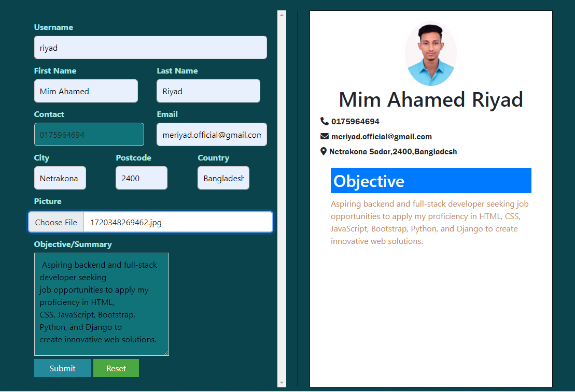
Task: Click the scrollbar down arrow on form
Action: coord(282,383)
